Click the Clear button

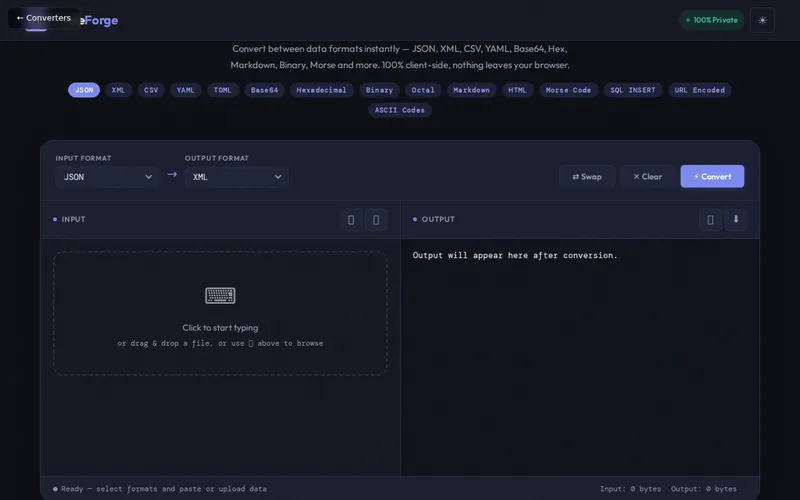click(x=647, y=177)
